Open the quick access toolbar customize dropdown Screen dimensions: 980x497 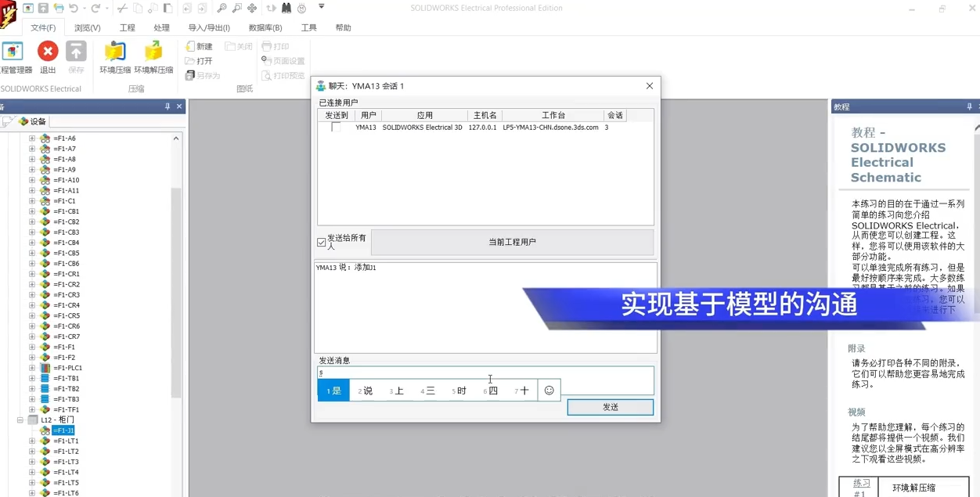coord(322,7)
